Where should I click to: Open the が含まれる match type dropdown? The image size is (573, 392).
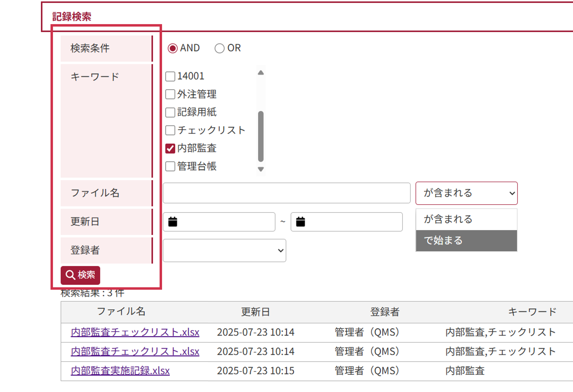(x=466, y=193)
